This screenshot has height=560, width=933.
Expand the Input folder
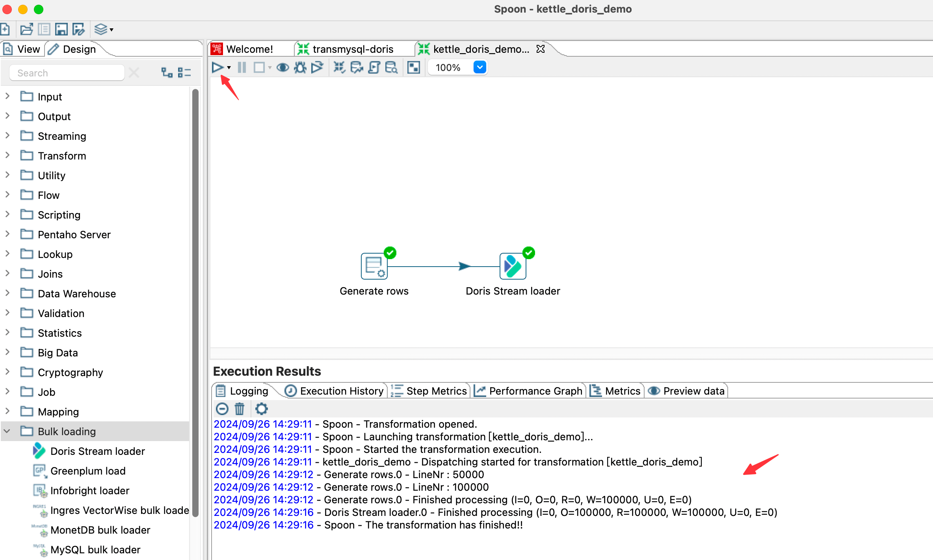tap(7, 96)
